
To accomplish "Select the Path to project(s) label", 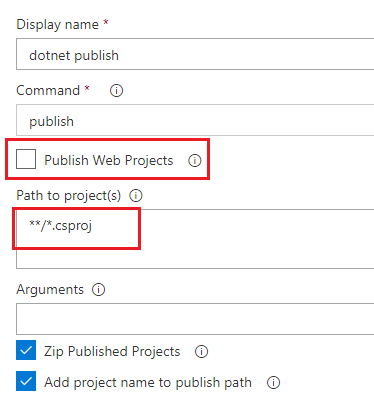I will (x=68, y=196).
